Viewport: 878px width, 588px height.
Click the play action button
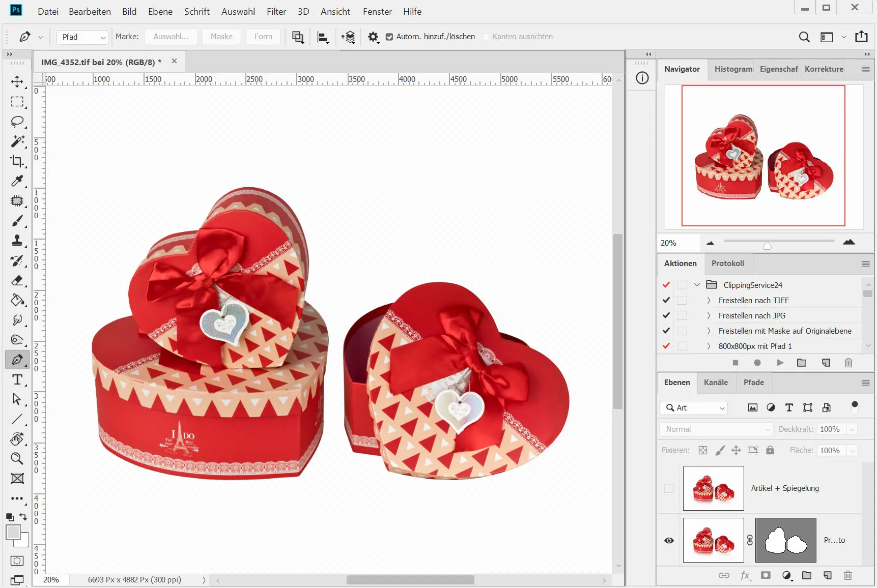point(780,363)
